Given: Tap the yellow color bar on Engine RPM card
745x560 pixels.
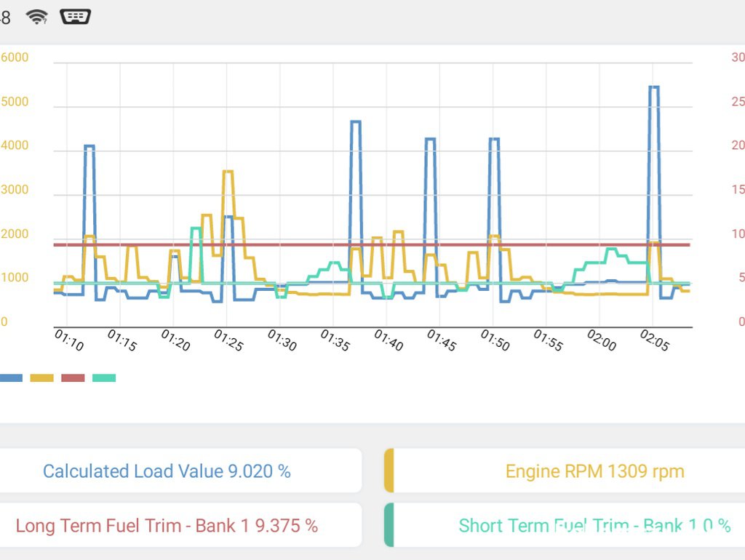Looking at the screenshot, I should (x=389, y=471).
